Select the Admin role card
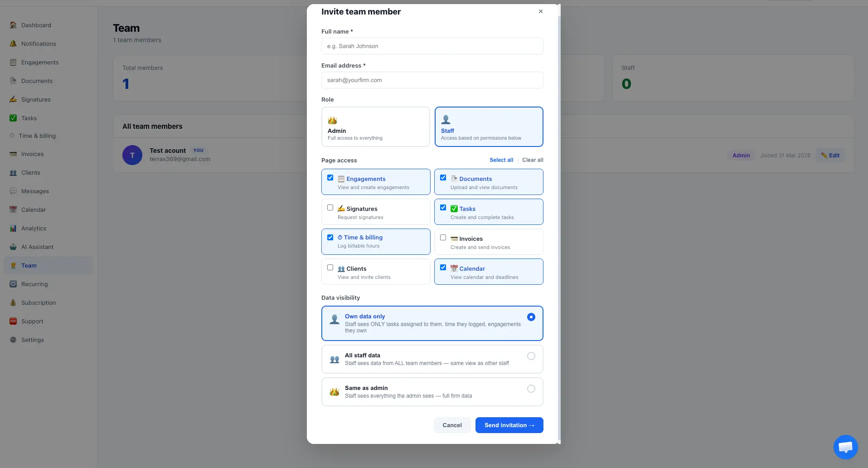The height and width of the screenshot is (468, 868). (x=375, y=127)
